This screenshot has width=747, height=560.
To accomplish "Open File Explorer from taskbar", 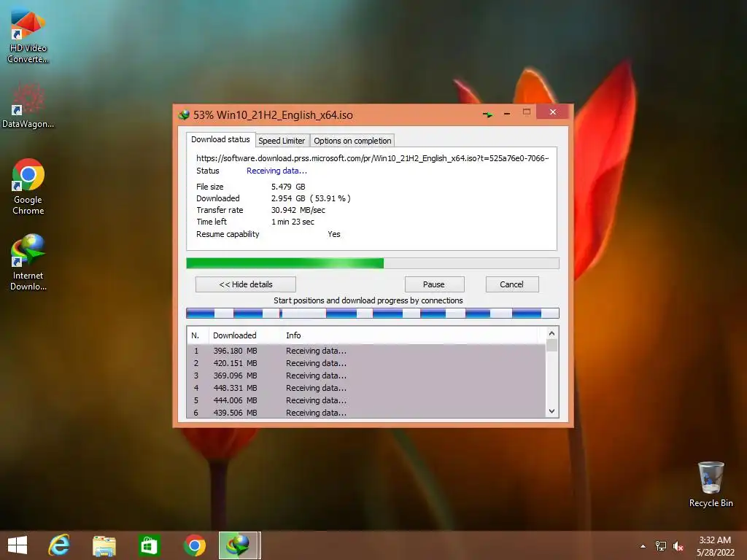I will [104, 545].
